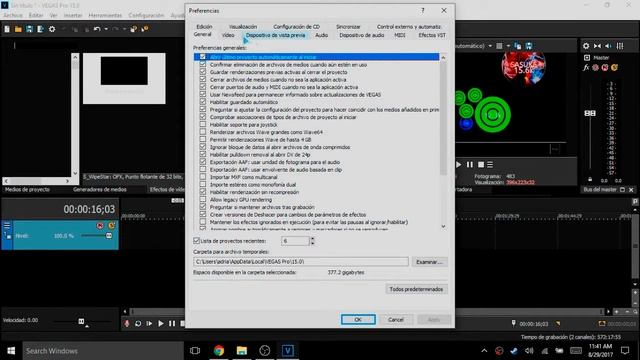Click the preview overlays grid icon
This screenshot has width=640, height=360.
[x=499, y=46]
